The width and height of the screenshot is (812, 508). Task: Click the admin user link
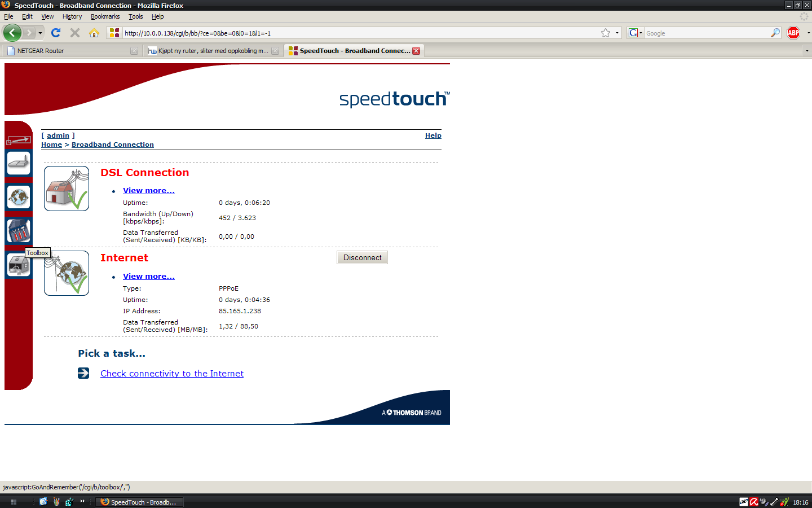pos(58,135)
